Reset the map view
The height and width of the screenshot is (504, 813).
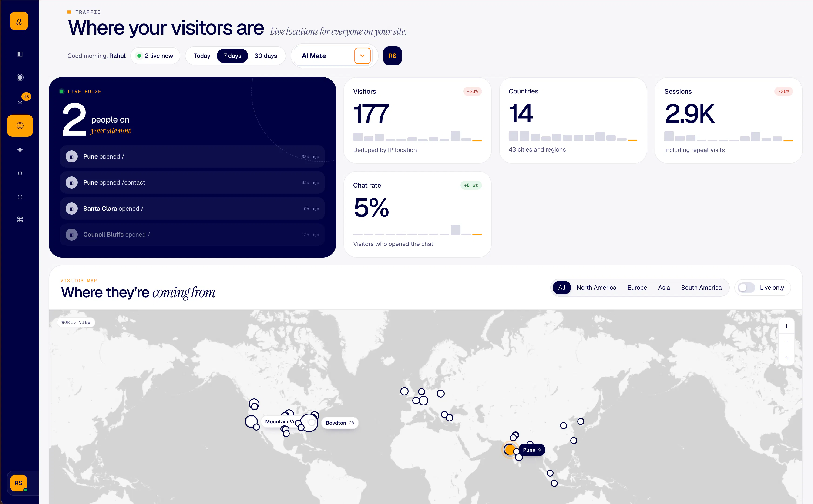tap(786, 358)
